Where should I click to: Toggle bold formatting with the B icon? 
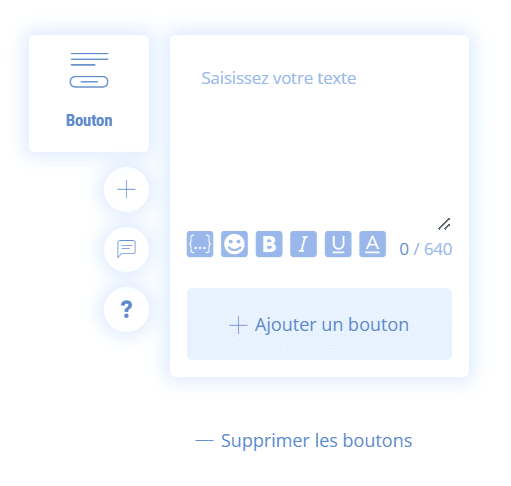[x=269, y=244]
